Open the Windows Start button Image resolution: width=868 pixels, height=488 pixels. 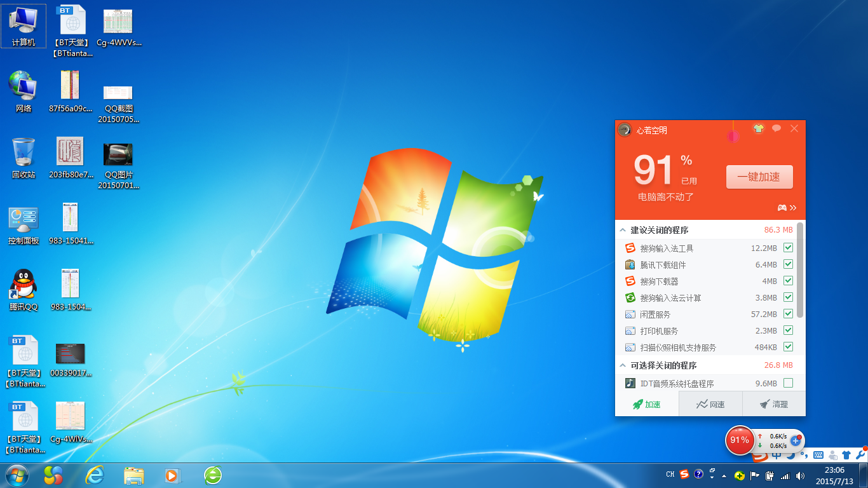click(17, 475)
